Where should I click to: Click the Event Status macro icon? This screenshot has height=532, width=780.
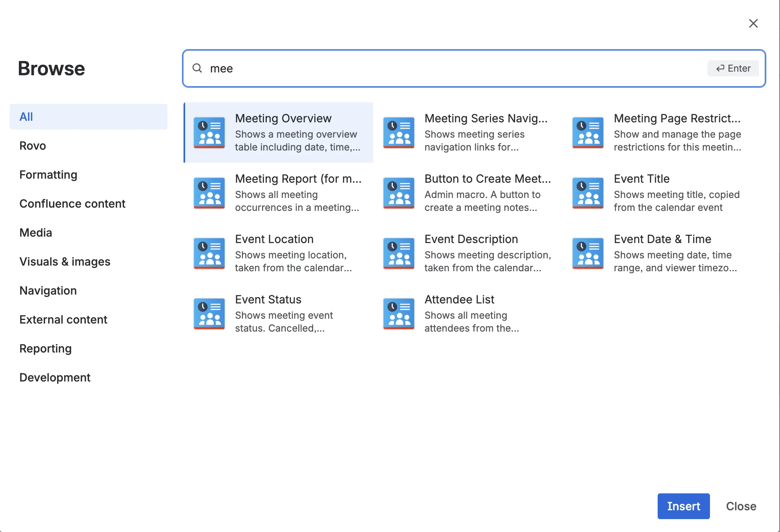pyautogui.click(x=209, y=313)
